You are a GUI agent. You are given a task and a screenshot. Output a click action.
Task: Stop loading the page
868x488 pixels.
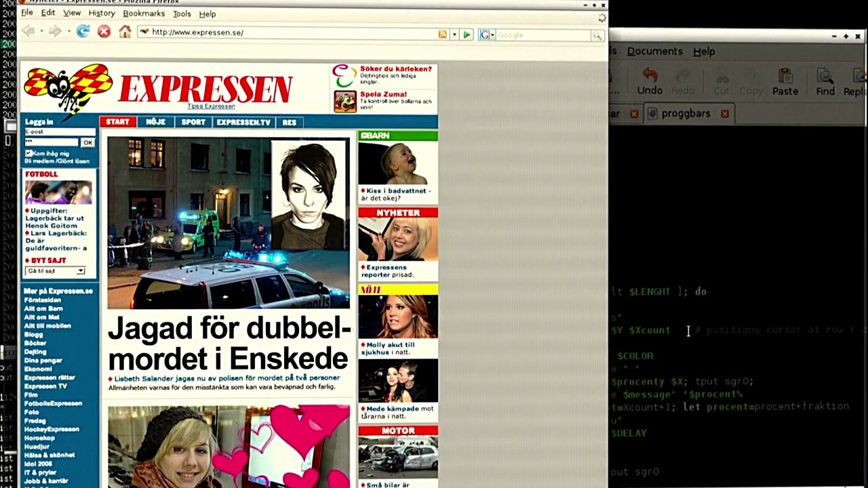104,32
